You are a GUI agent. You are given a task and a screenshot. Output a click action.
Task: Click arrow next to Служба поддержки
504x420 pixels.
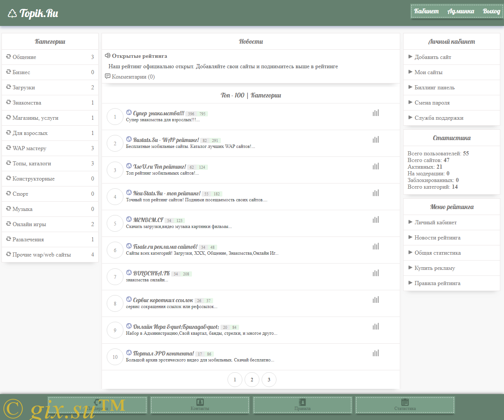click(410, 118)
